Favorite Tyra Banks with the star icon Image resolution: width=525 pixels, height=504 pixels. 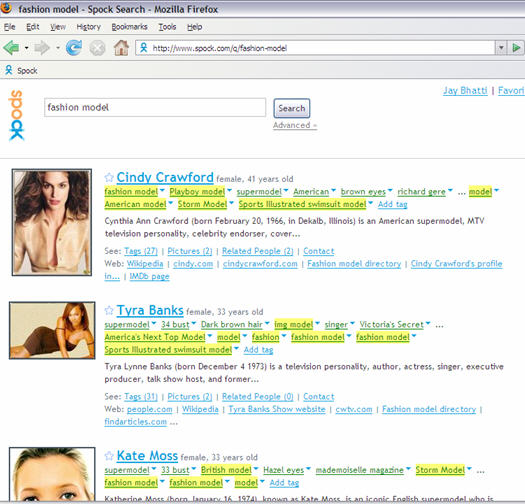coord(109,310)
